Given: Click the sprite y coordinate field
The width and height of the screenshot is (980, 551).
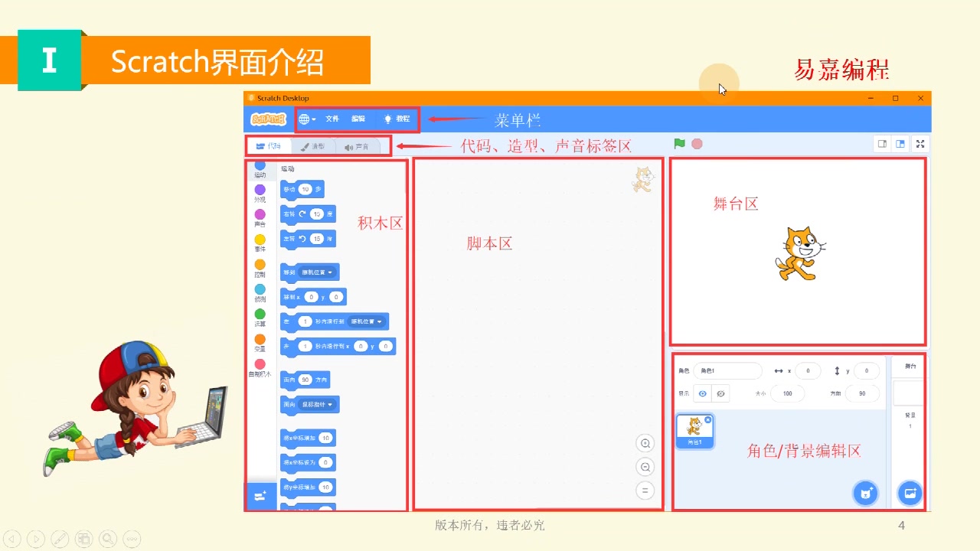Looking at the screenshot, I should (867, 370).
